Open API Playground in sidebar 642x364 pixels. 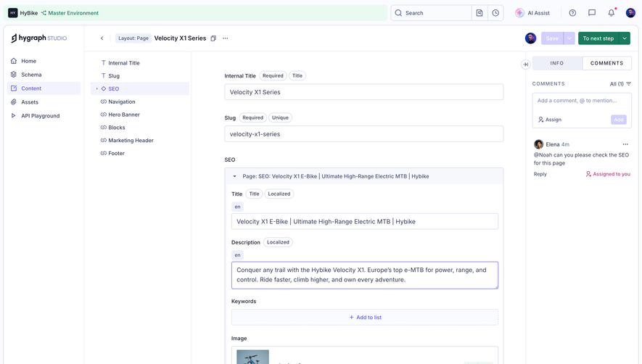coord(44,116)
